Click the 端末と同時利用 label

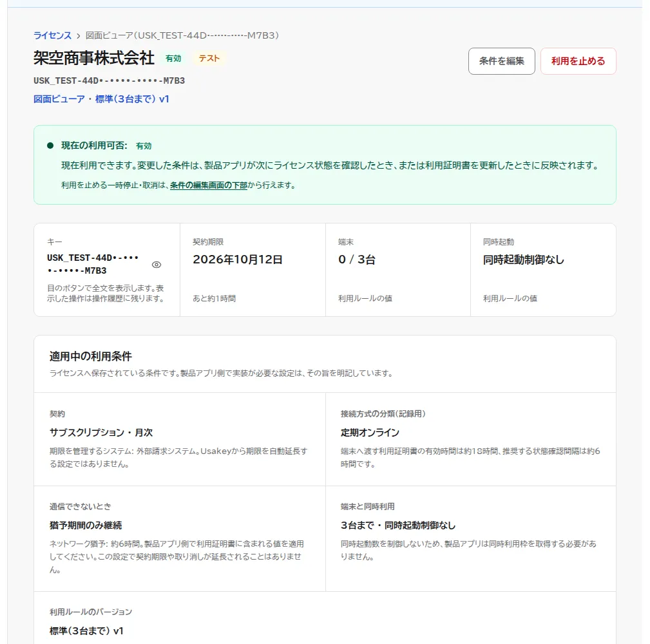[x=368, y=506]
